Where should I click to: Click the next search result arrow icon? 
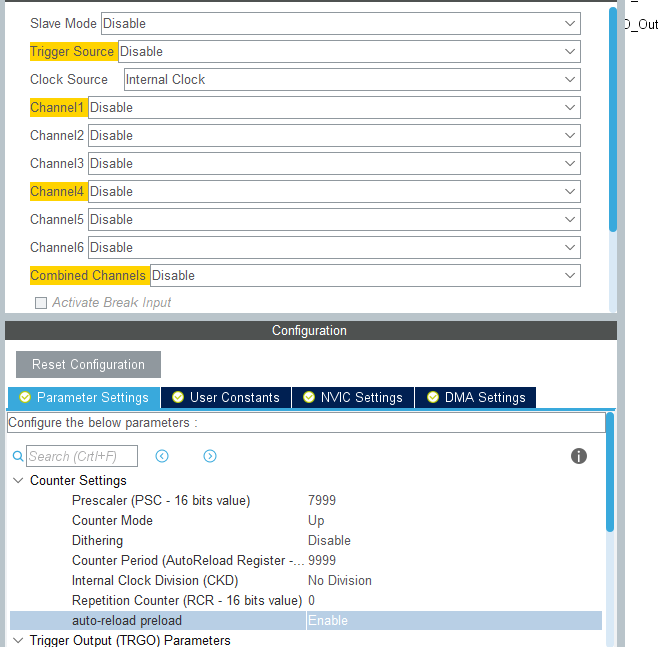[210, 456]
